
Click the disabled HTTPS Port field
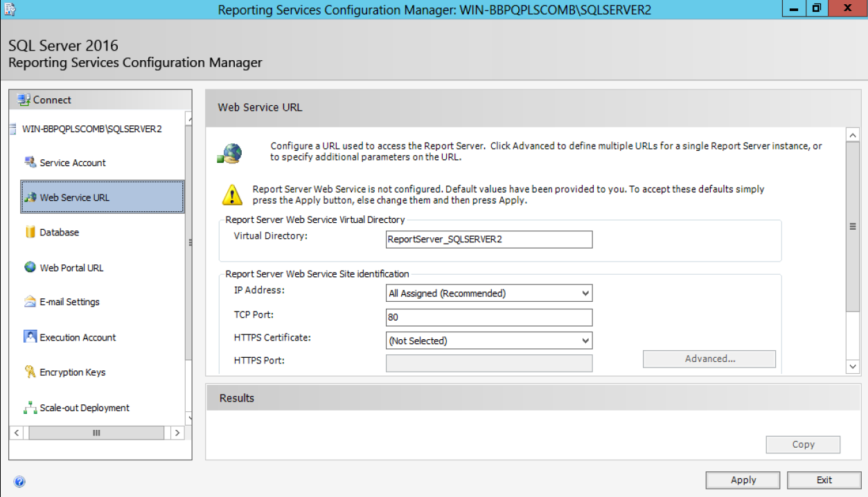click(489, 363)
